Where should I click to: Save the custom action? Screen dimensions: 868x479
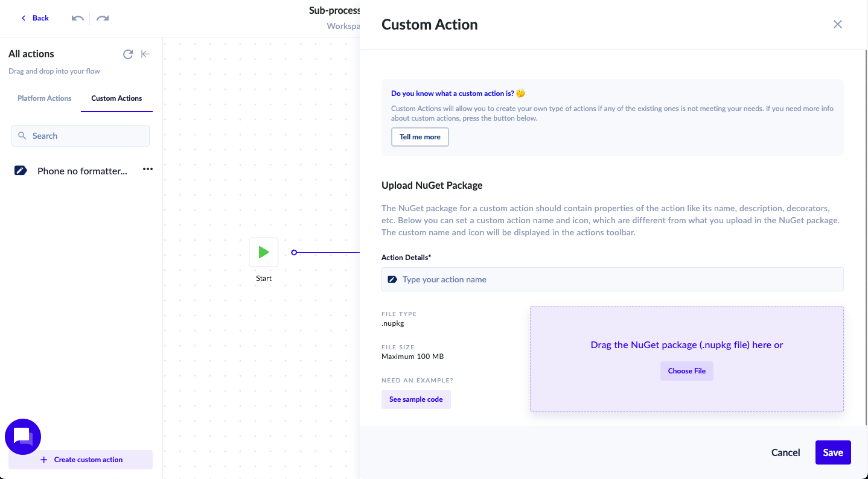click(x=832, y=452)
